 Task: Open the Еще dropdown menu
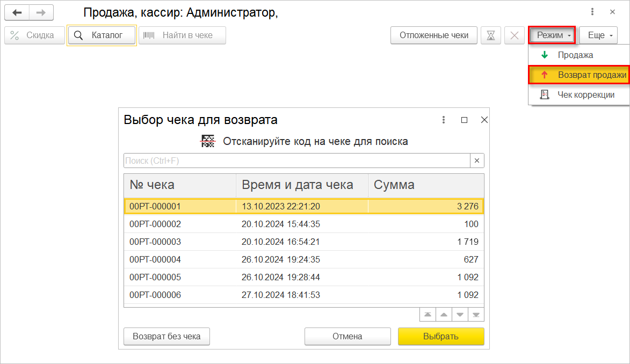[598, 35]
